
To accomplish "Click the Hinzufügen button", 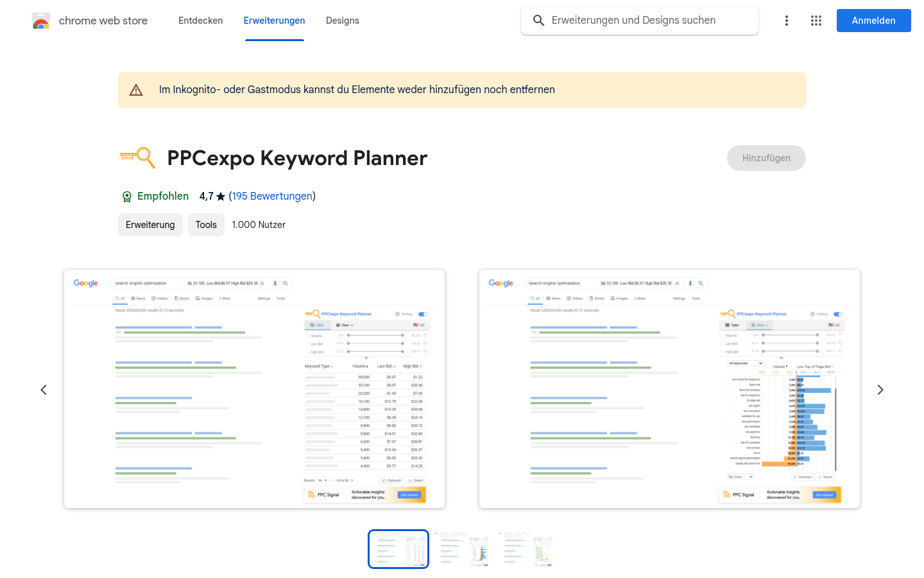I will point(766,158).
